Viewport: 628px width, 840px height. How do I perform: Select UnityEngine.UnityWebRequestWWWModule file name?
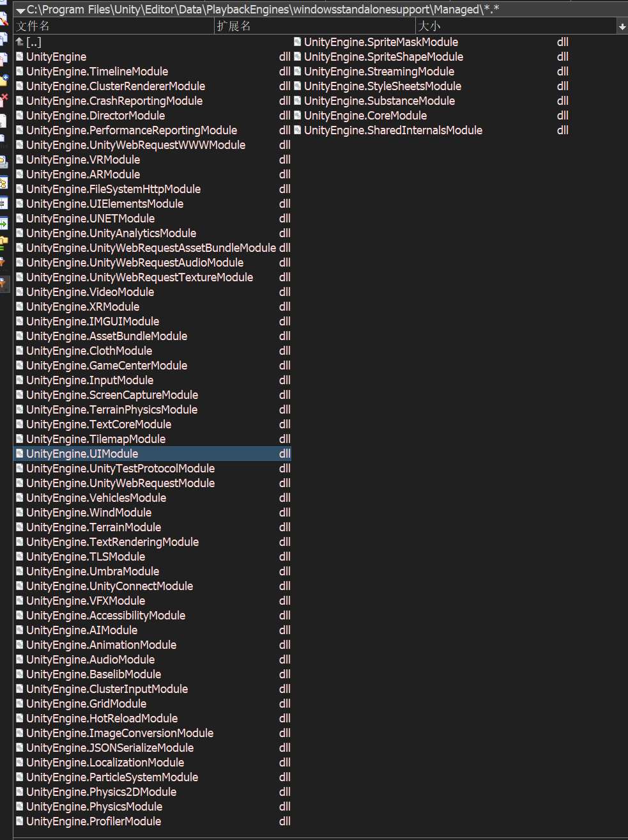point(136,145)
